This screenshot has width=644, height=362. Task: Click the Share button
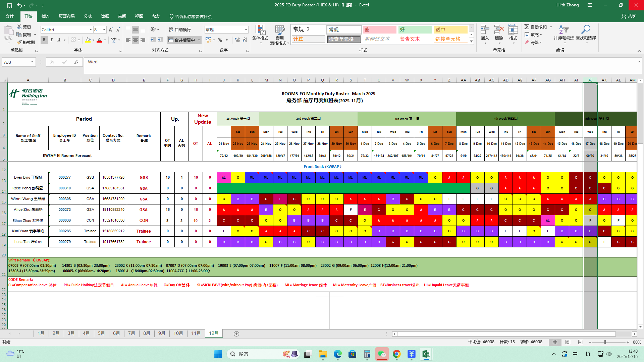click(x=629, y=16)
